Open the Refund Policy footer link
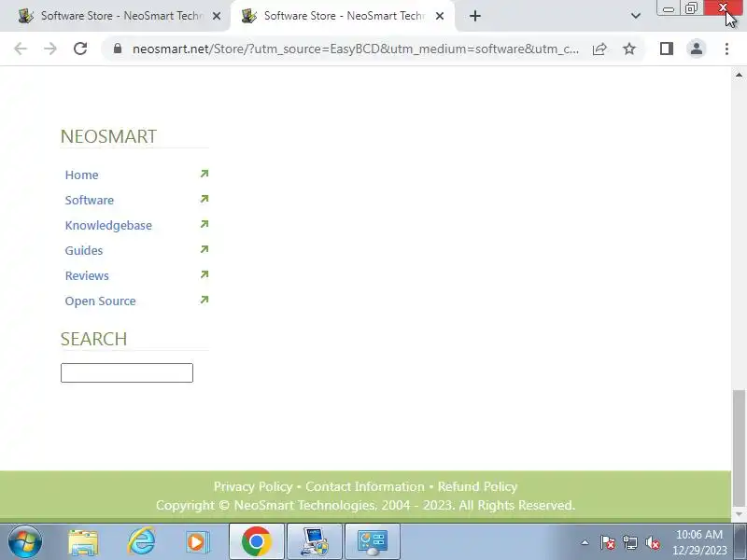The image size is (747, 560). point(477,486)
